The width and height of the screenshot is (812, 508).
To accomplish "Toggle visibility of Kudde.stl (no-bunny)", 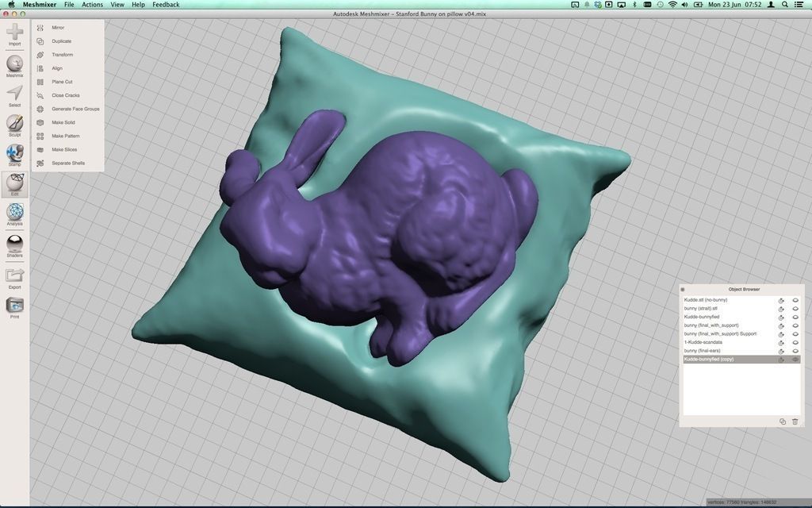I will click(x=795, y=300).
